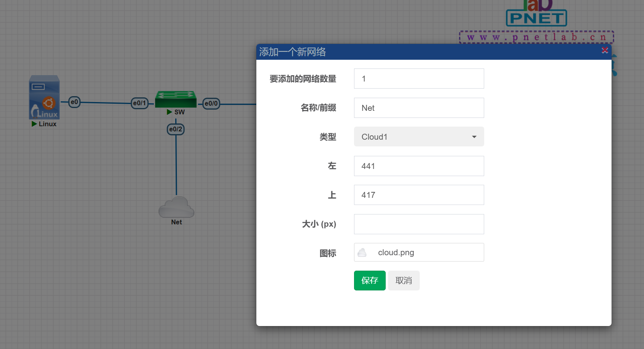The image size is (644, 349).
Task: Click the e0/1 port label
Action: [x=140, y=103]
